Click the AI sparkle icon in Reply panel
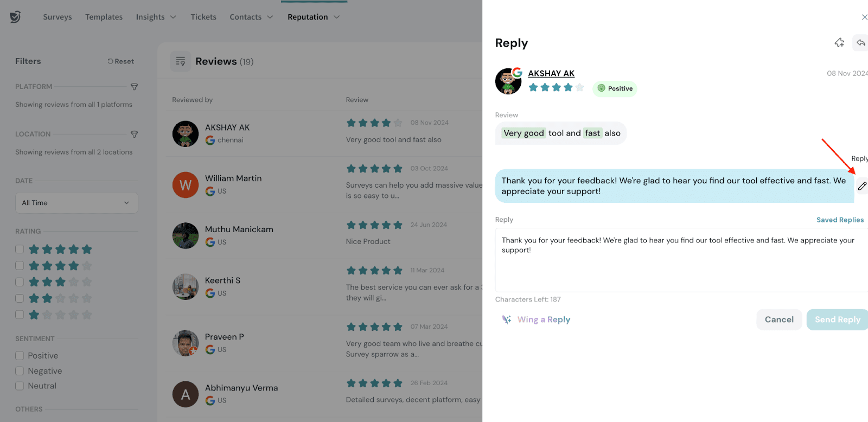 point(839,42)
